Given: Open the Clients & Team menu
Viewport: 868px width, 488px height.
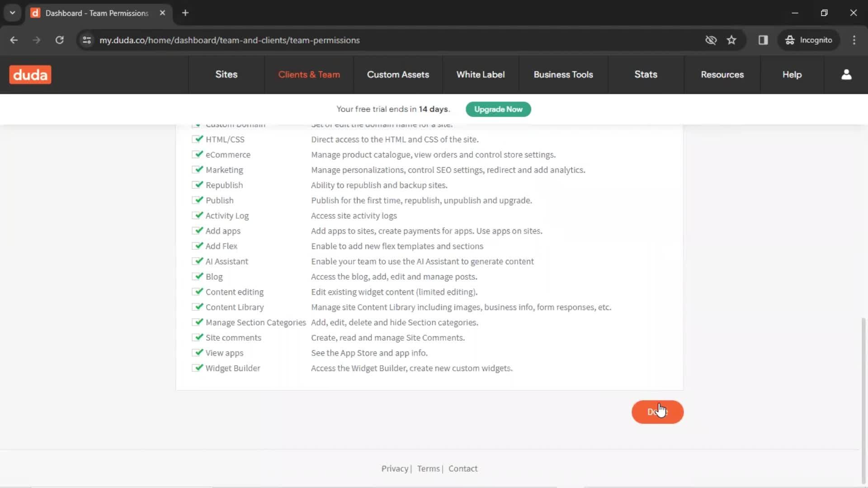Looking at the screenshot, I should [x=309, y=75].
